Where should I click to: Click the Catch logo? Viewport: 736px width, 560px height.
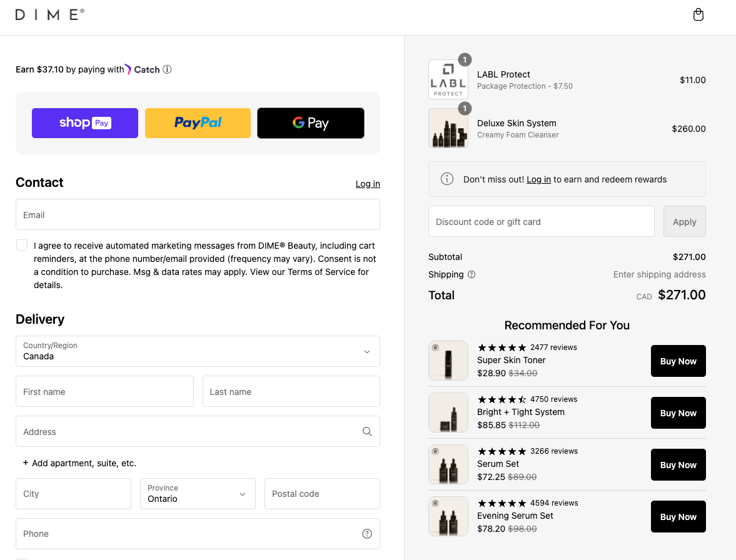142,69
